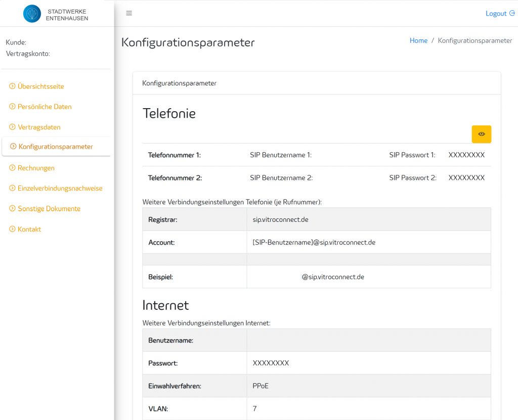Click the circle arrow icon beside Konfigurationsparameter
The height and width of the screenshot is (420, 518).
point(13,146)
